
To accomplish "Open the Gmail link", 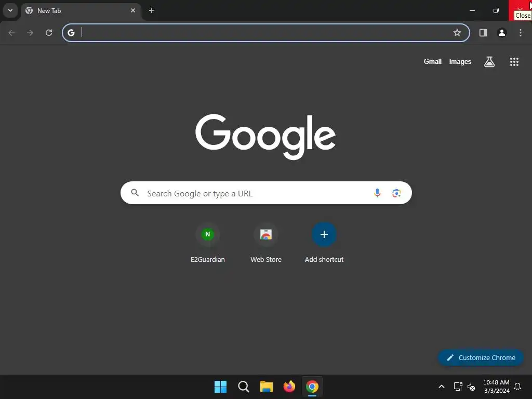I will click(x=433, y=61).
